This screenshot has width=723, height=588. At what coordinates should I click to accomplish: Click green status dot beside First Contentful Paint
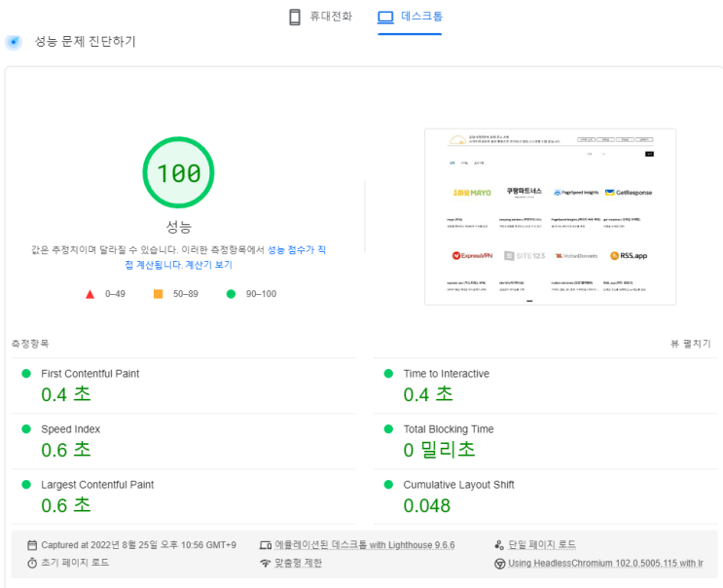[x=26, y=373]
